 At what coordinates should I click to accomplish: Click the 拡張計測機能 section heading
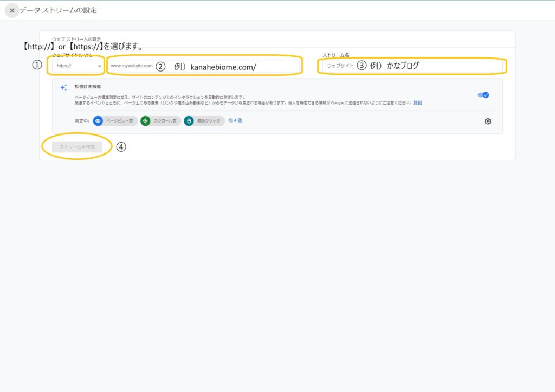coord(88,87)
